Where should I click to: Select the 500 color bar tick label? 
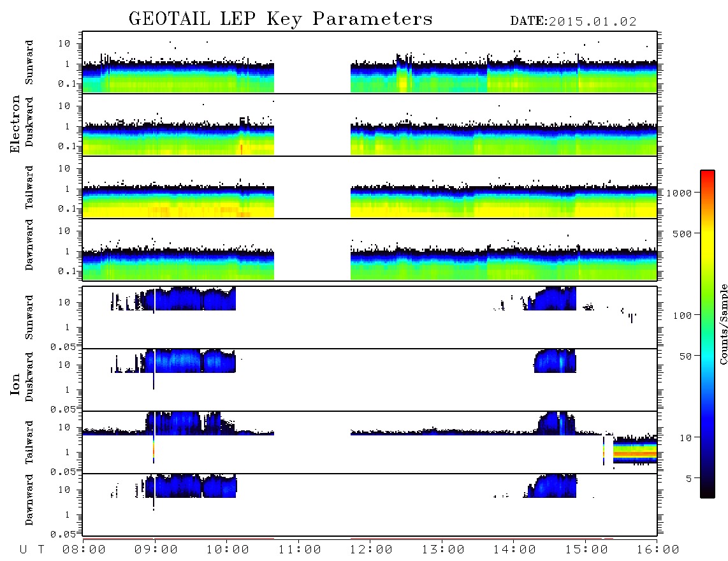(x=682, y=233)
